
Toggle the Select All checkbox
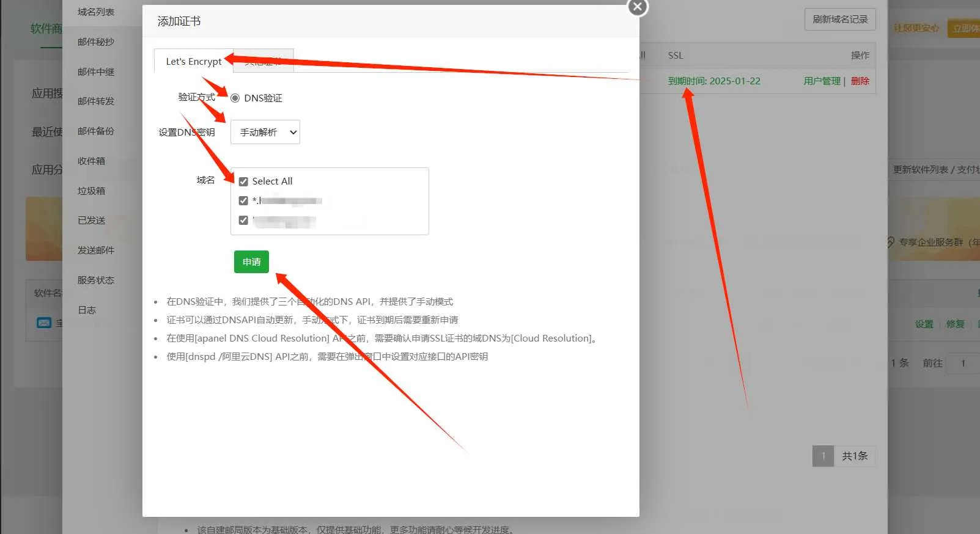pyautogui.click(x=243, y=181)
